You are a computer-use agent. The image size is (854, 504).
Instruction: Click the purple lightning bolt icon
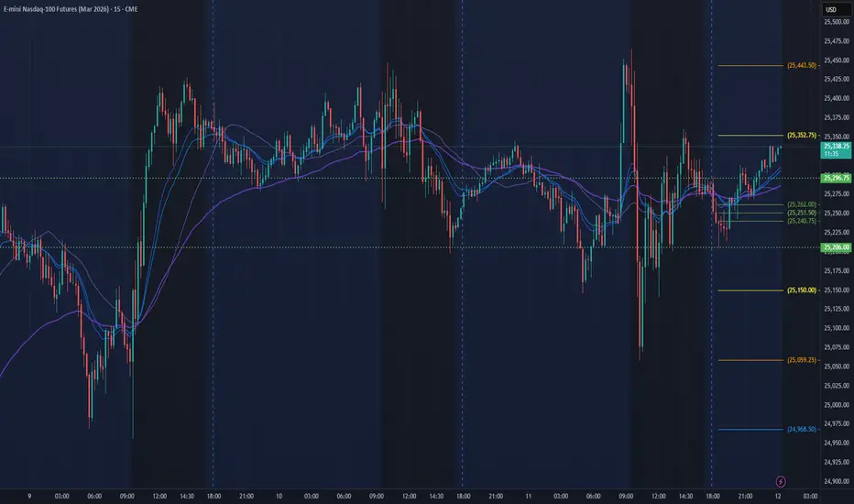(x=781, y=482)
